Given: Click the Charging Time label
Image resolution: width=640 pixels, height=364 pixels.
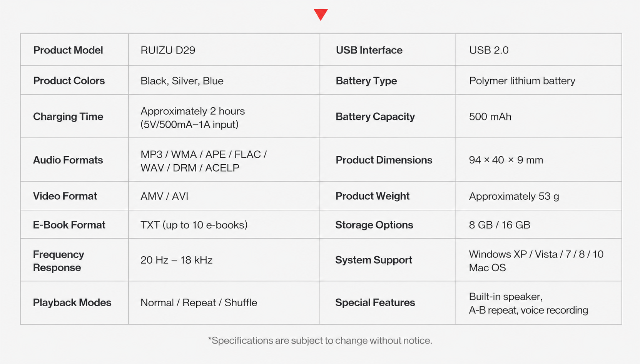Looking at the screenshot, I should pos(68,117).
